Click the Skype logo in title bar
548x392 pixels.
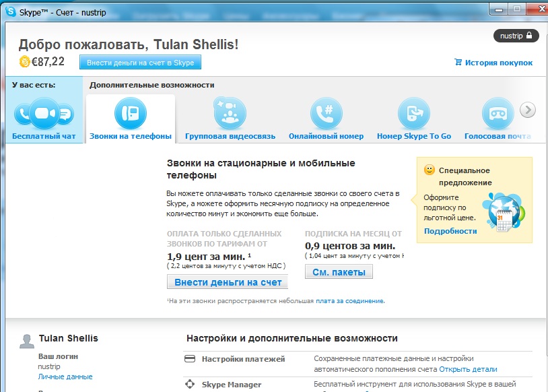[11, 11]
